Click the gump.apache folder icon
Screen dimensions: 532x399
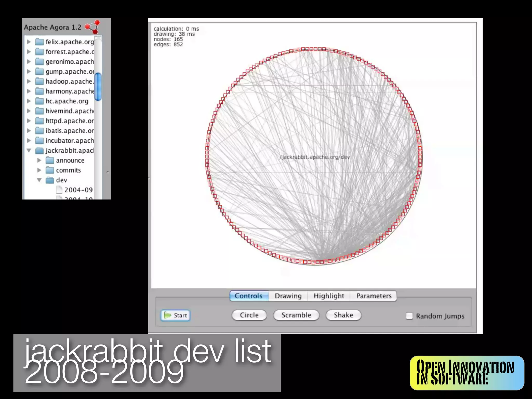(x=39, y=71)
